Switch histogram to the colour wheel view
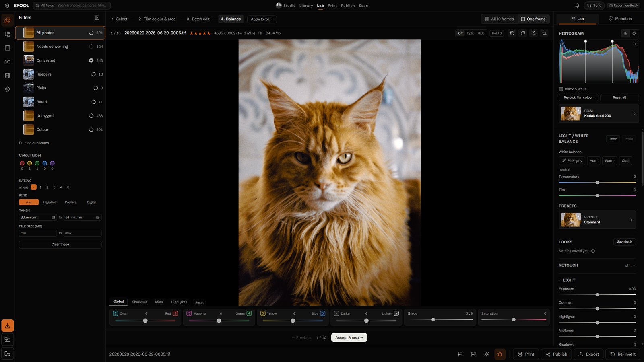The width and height of the screenshot is (644, 362). point(634,33)
